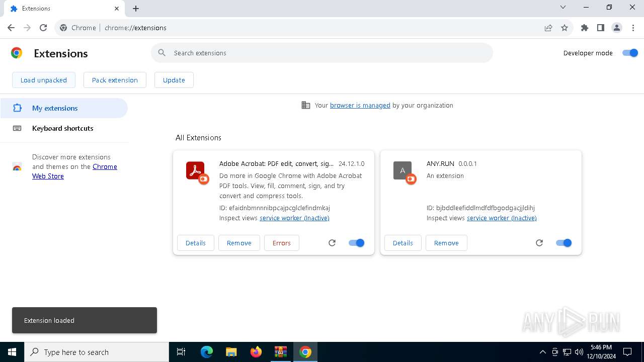
Task: Click the 'Extension loaded' toast
Action: click(x=85, y=320)
